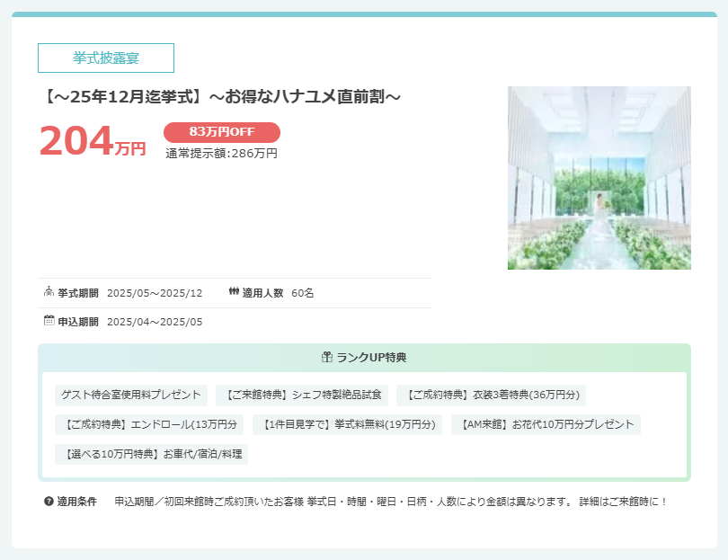Select 2025/05～2025/12 wedding period value
The width and height of the screenshot is (728, 560).
(155, 293)
